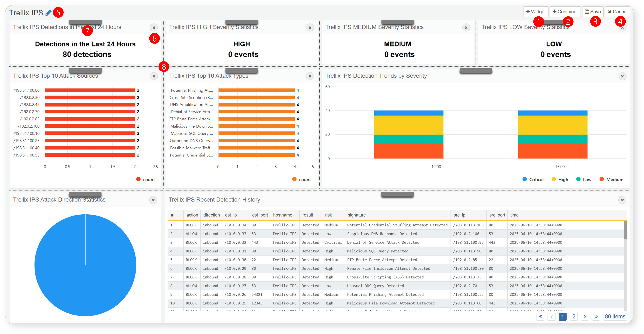
Task: Cancel dashboard editing
Action: [617, 12]
